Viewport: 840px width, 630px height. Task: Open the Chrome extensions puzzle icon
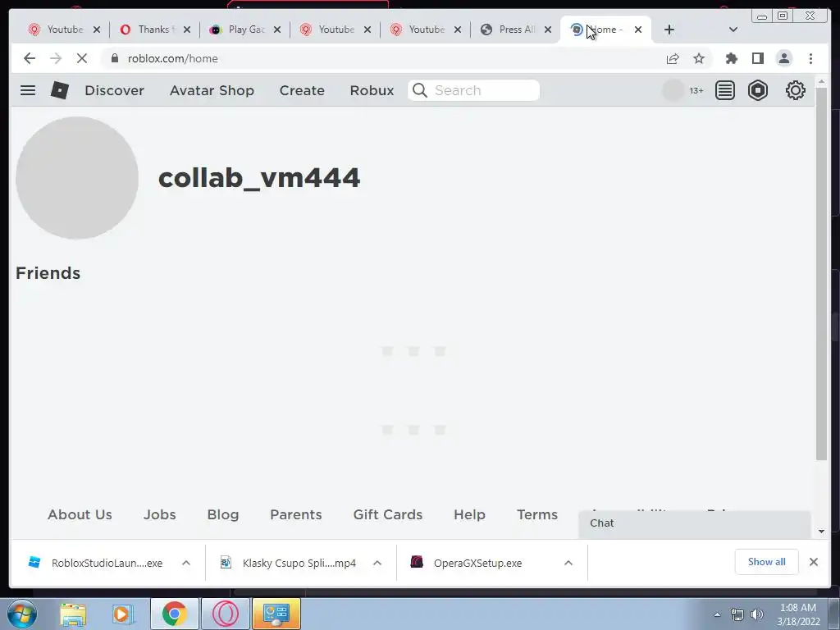click(731, 58)
